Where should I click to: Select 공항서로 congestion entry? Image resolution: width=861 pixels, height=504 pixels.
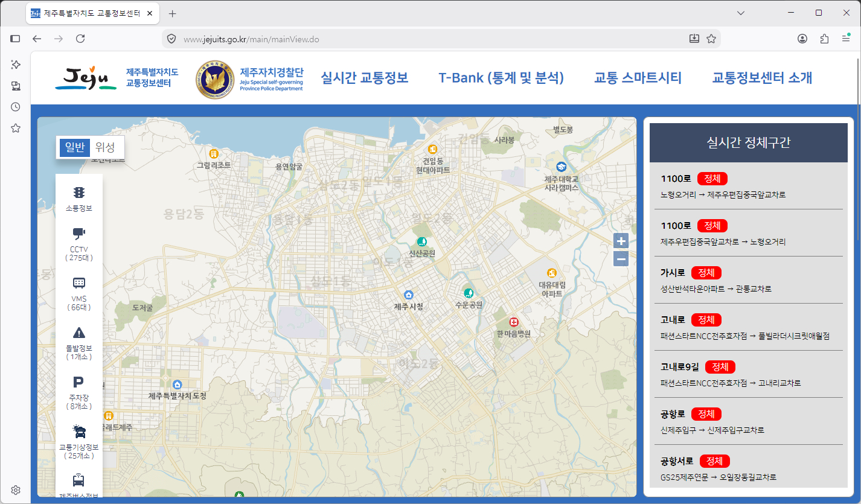tap(749, 467)
